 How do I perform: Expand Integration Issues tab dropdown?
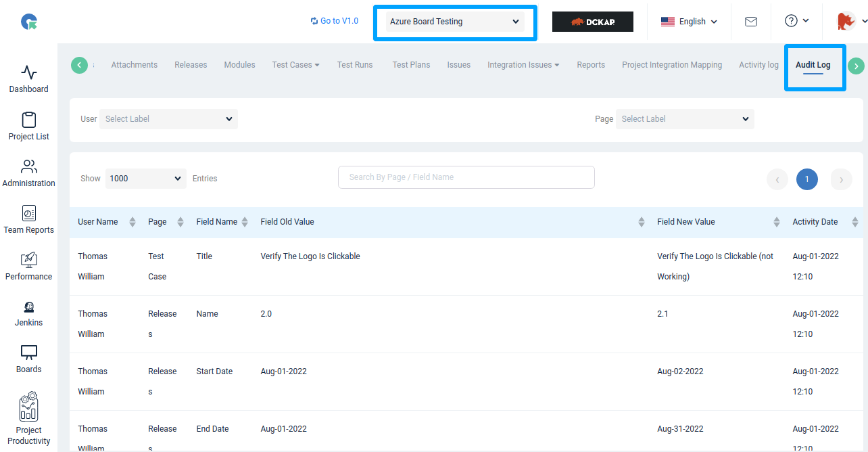pyautogui.click(x=523, y=65)
